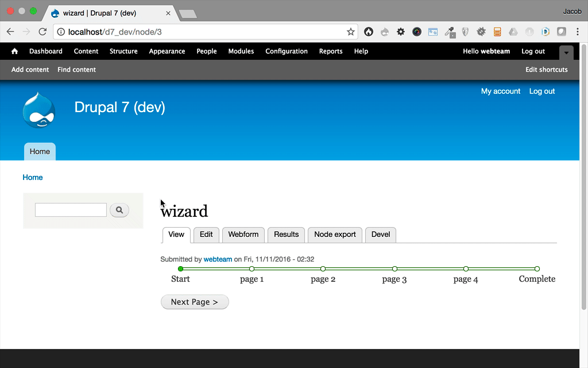Select the Home main menu tab

(x=40, y=151)
